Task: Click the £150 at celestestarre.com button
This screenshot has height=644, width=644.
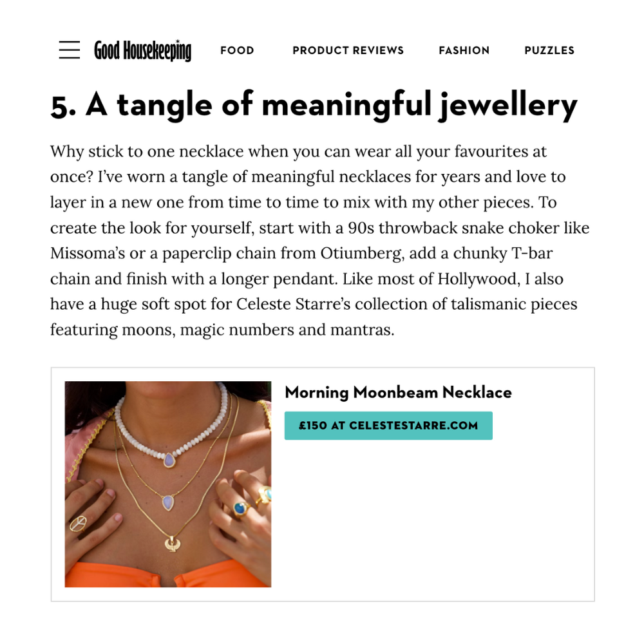Action: point(388,426)
